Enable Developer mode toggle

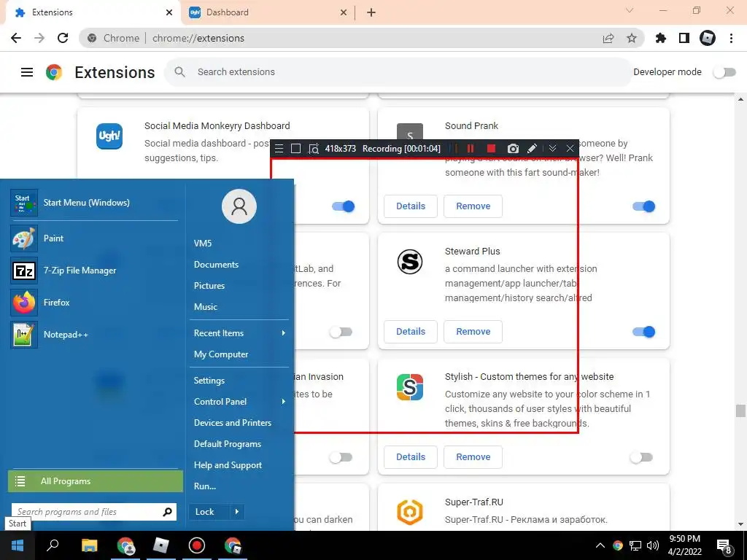724,72
